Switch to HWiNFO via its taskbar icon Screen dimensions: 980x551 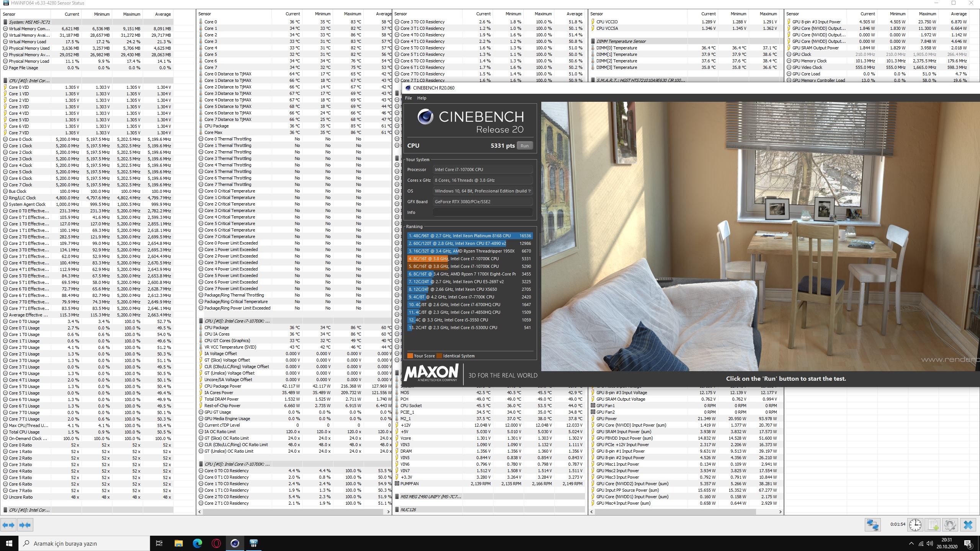point(253,543)
